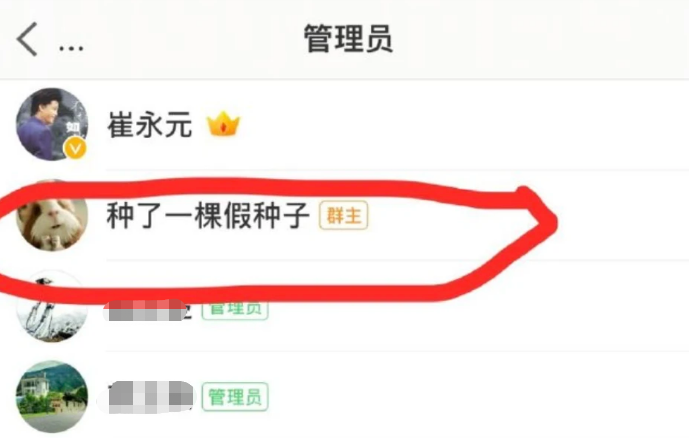Open the guinea pig avatar
Image resolution: width=689 pixels, height=438 pixels.
tap(52, 215)
